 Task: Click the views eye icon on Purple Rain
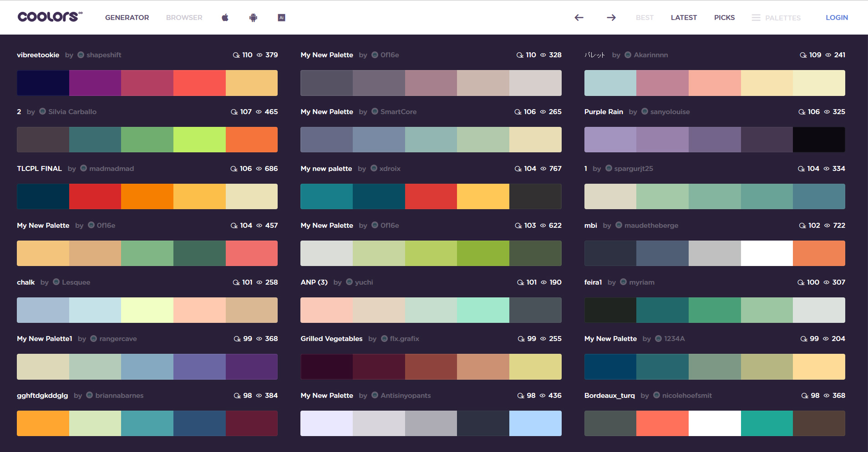point(827,112)
